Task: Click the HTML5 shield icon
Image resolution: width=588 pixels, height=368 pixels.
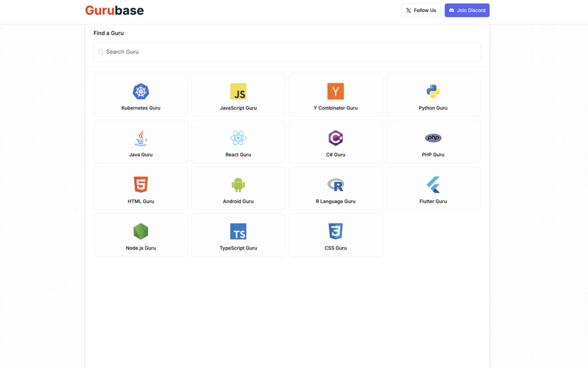Action: 141,184
